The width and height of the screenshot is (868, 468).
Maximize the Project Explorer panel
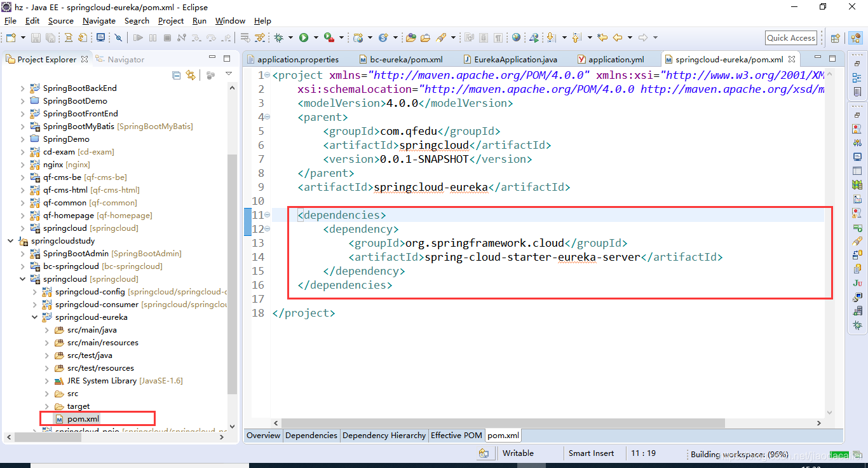click(x=227, y=59)
